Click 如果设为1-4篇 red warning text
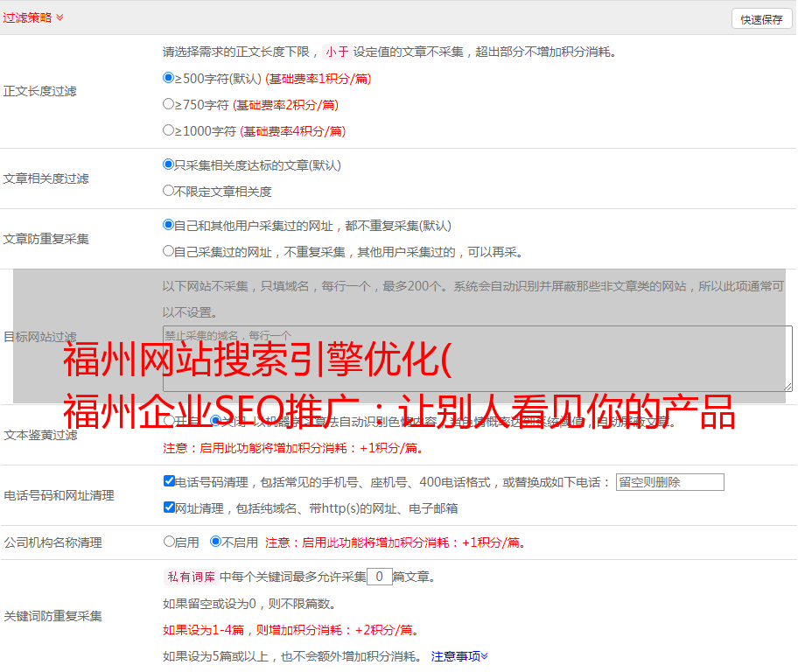This screenshot has width=798, height=672. pos(292,630)
